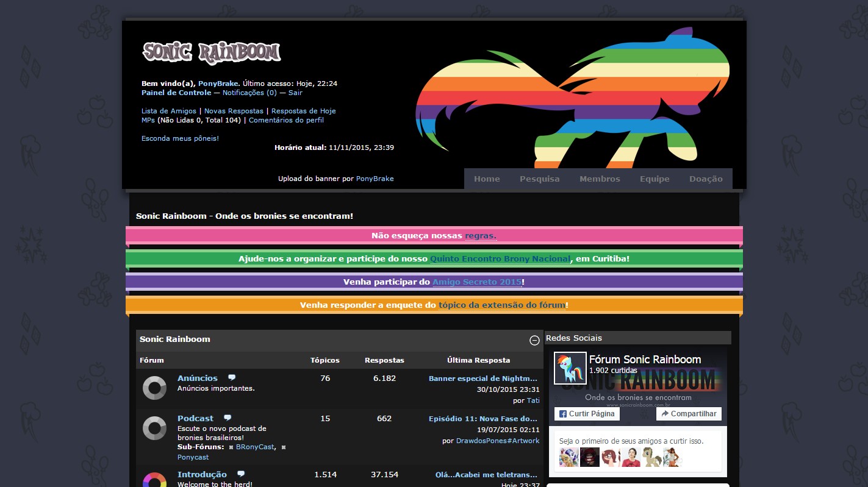Click the Última Resposta column header

tap(479, 360)
